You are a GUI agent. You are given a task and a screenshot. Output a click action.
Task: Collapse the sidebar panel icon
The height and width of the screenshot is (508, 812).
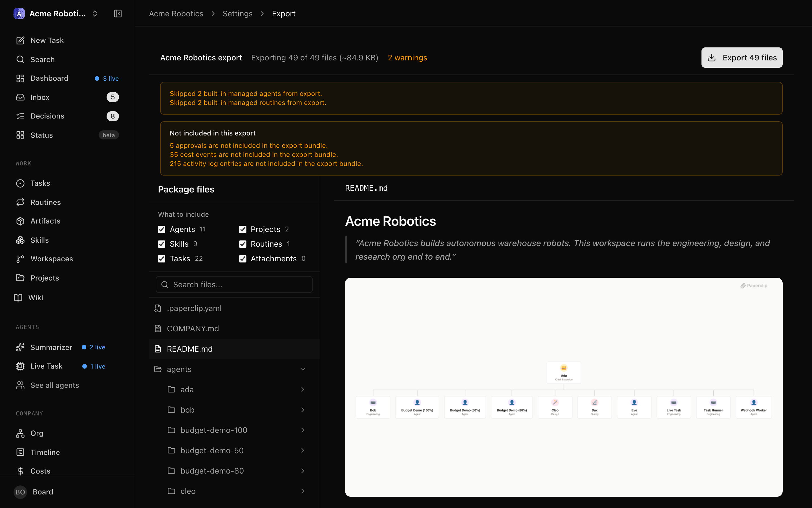click(x=118, y=14)
